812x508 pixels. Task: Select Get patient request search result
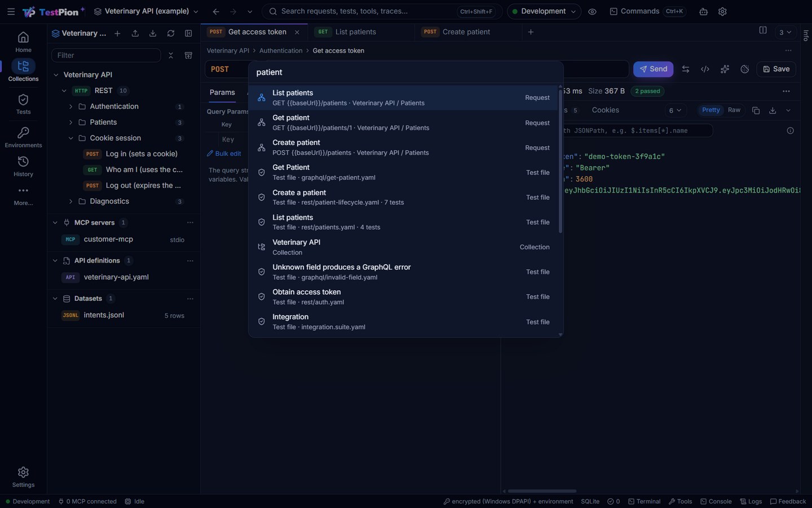(x=404, y=122)
